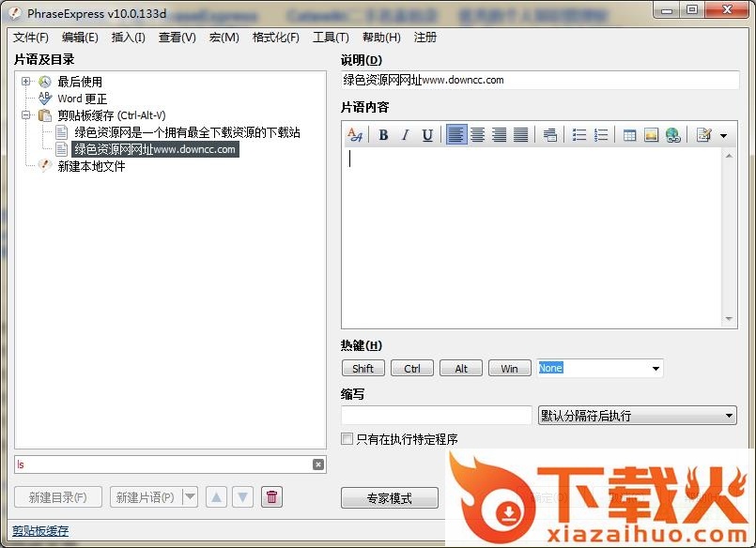
Task: Click the clipboard cache folder icon
Action: pyautogui.click(x=45, y=115)
